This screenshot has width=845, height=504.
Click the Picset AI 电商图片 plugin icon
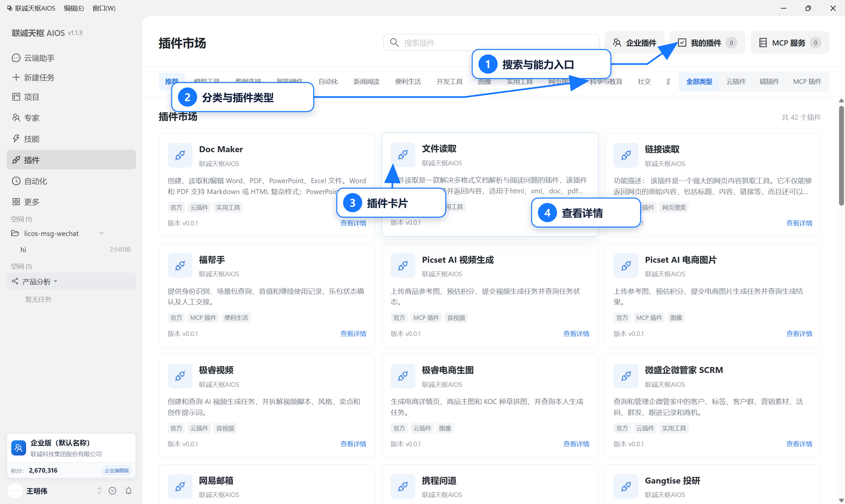click(x=626, y=266)
